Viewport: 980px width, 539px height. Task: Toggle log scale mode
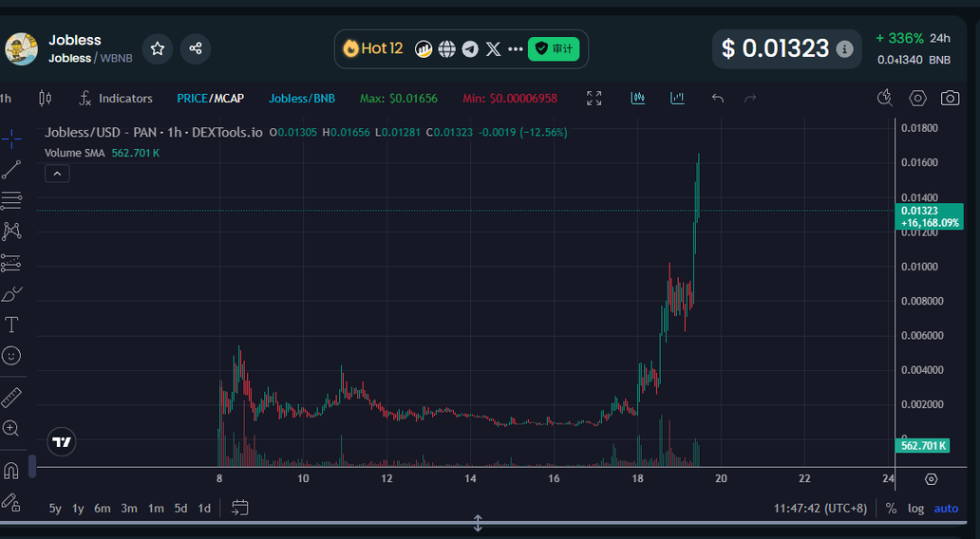click(915, 509)
